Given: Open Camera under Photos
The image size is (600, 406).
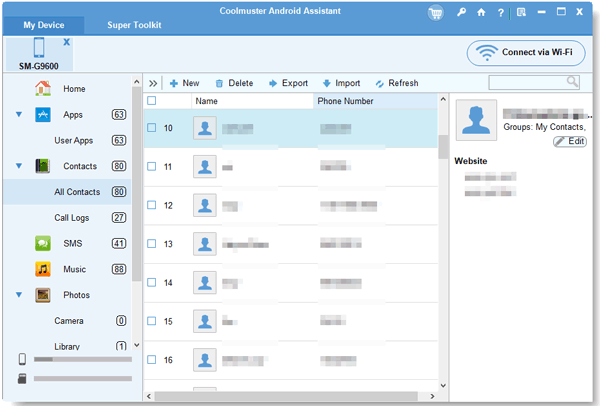Looking at the screenshot, I should [x=68, y=321].
